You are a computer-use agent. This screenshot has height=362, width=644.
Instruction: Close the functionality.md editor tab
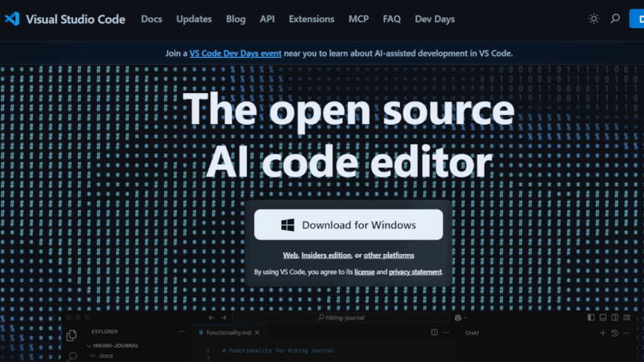click(x=257, y=332)
